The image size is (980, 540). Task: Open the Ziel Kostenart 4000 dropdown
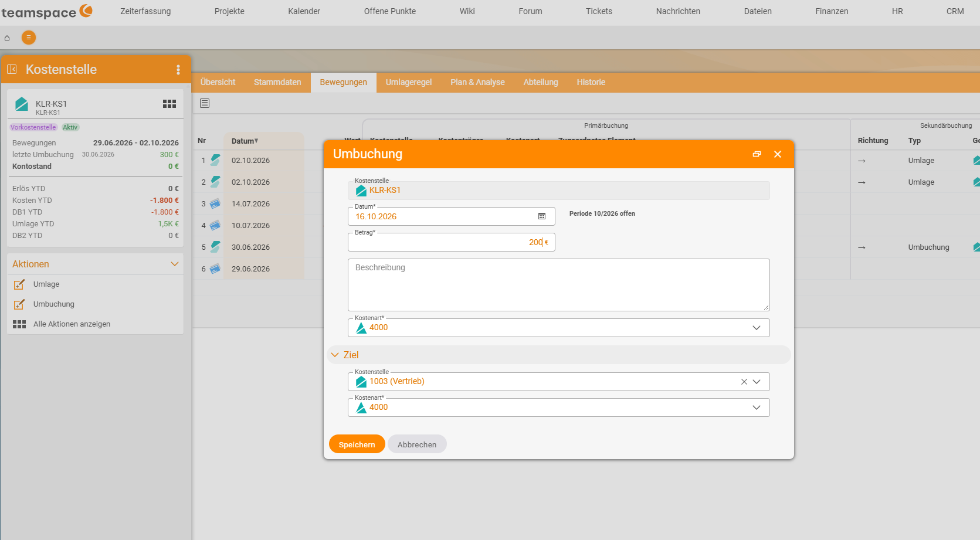tap(757, 407)
